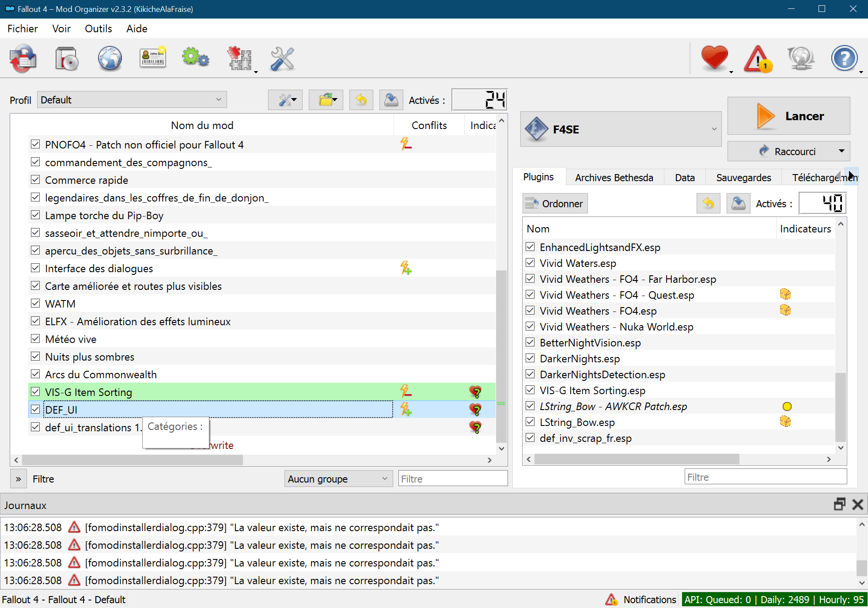
Task: Click the update globe icon
Action: point(801,57)
